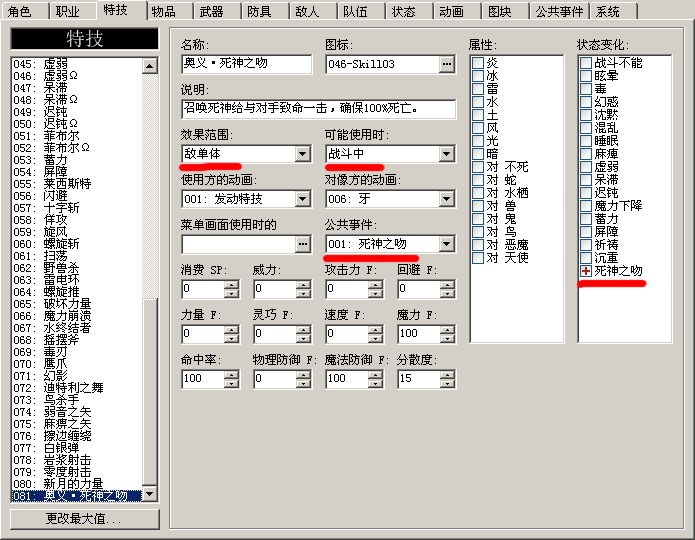The height and width of the screenshot is (540, 695).
Task: Switch to 防具 tab
Action: click(265, 11)
